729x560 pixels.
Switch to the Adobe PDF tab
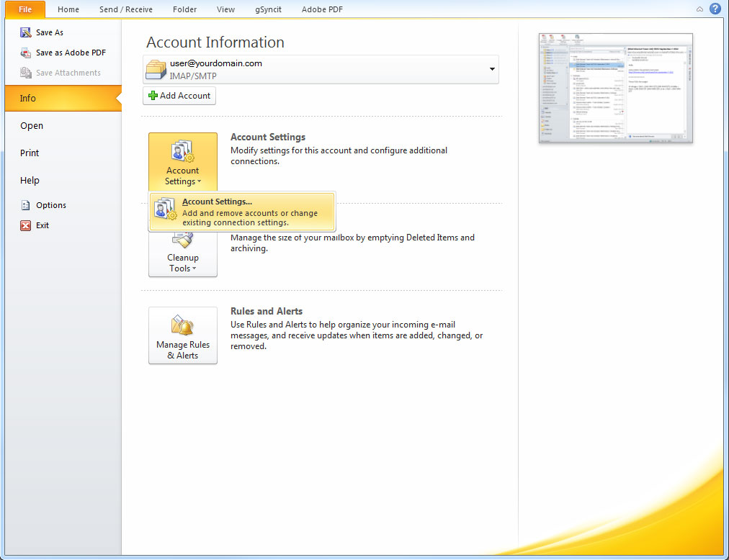[322, 9]
